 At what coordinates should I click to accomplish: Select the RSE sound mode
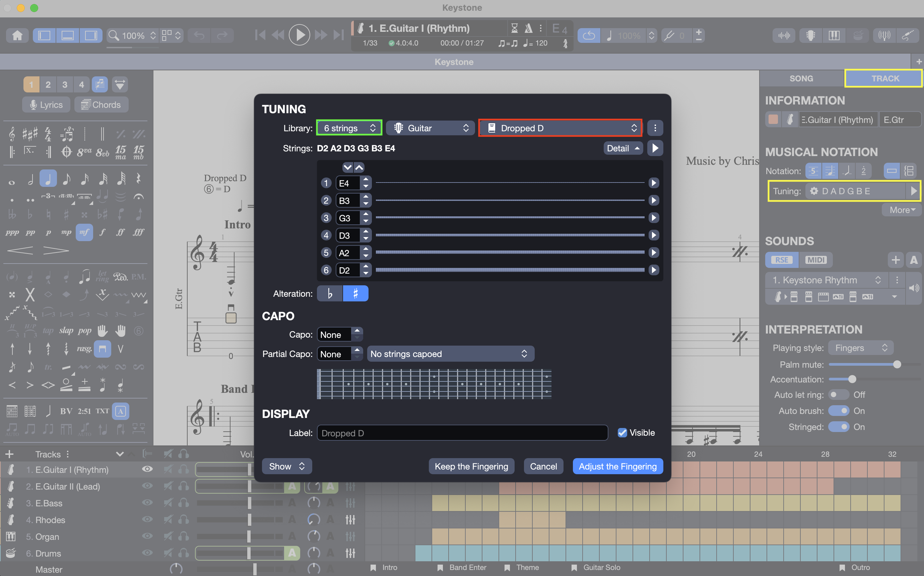[x=782, y=260]
